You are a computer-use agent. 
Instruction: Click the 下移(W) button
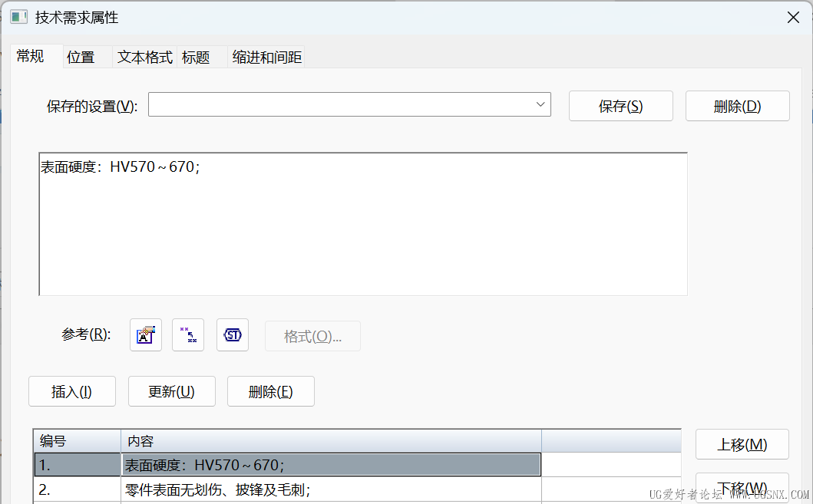[742, 487]
